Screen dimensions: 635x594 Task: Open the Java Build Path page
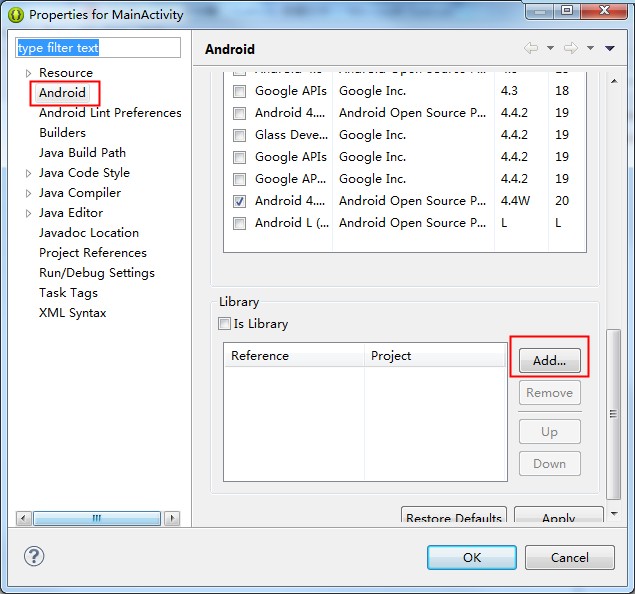(82, 153)
